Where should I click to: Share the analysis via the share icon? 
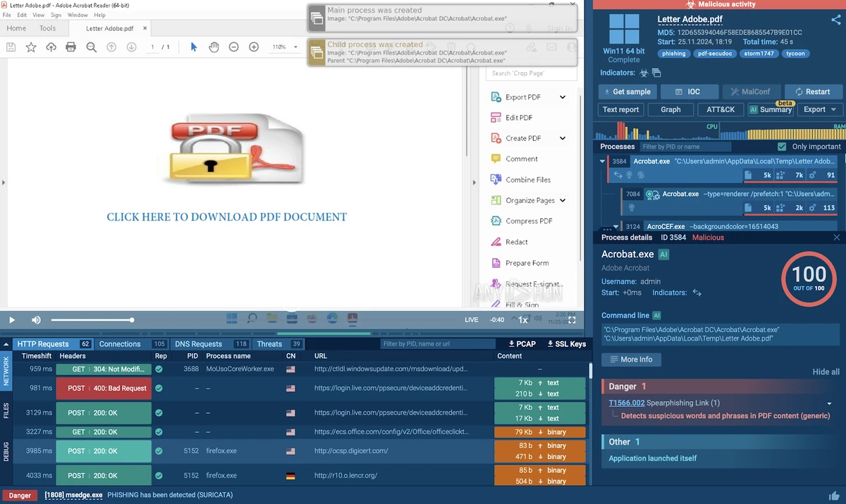836,20
